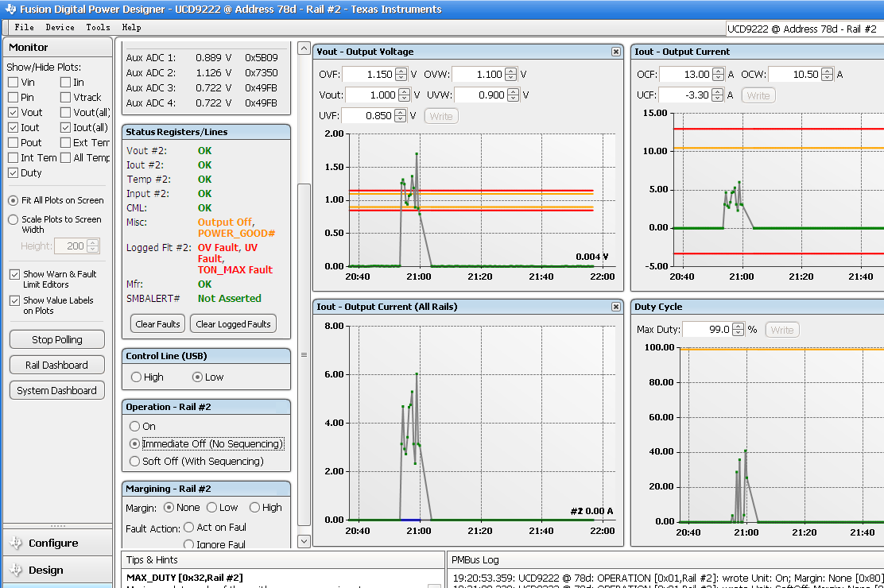This screenshot has height=588, width=884.
Task: Click the Configure section icon
Action: [16, 543]
